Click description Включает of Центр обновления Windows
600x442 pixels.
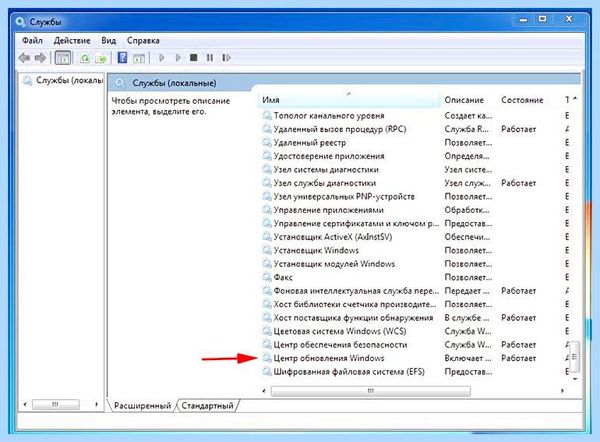(x=467, y=358)
